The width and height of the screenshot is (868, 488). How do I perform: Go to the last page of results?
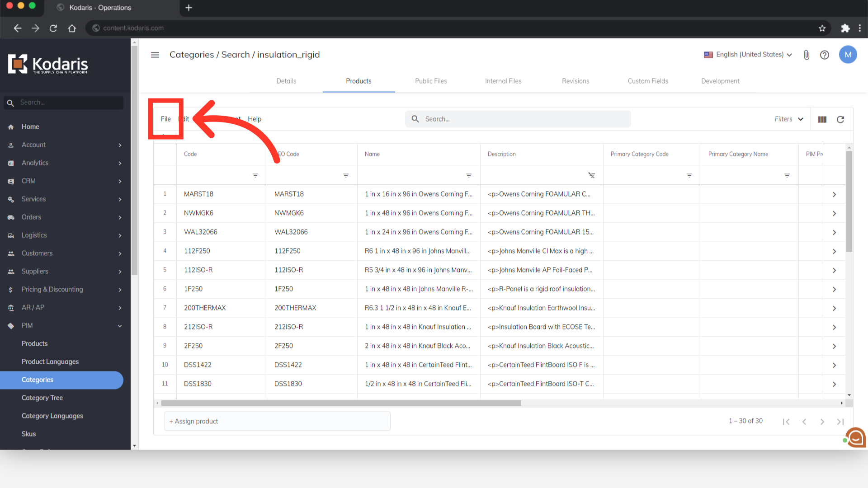pyautogui.click(x=840, y=422)
